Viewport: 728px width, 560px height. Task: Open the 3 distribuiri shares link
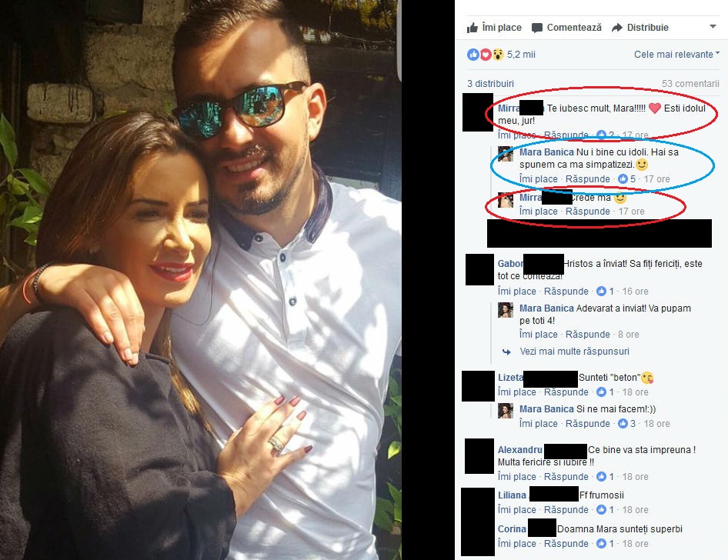pos(490,84)
